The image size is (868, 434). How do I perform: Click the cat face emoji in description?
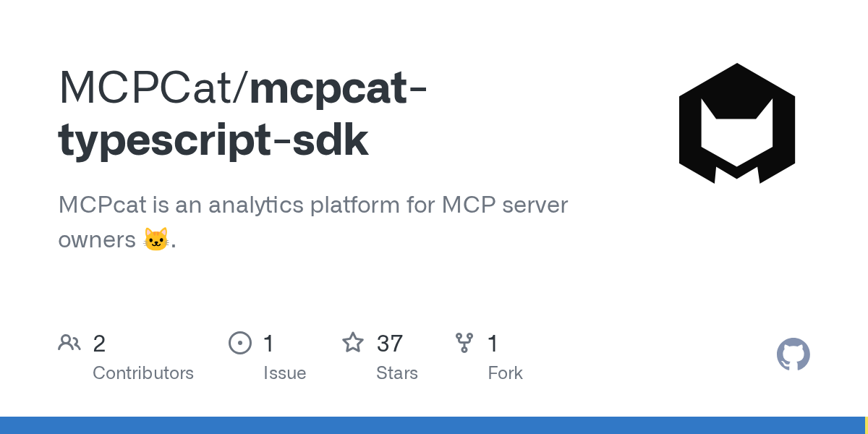point(156,239)
